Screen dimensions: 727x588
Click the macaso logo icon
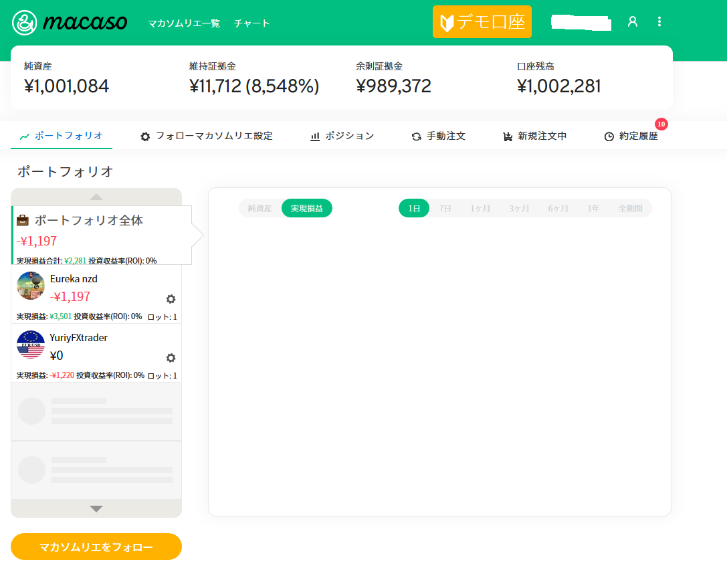[25, 23]
